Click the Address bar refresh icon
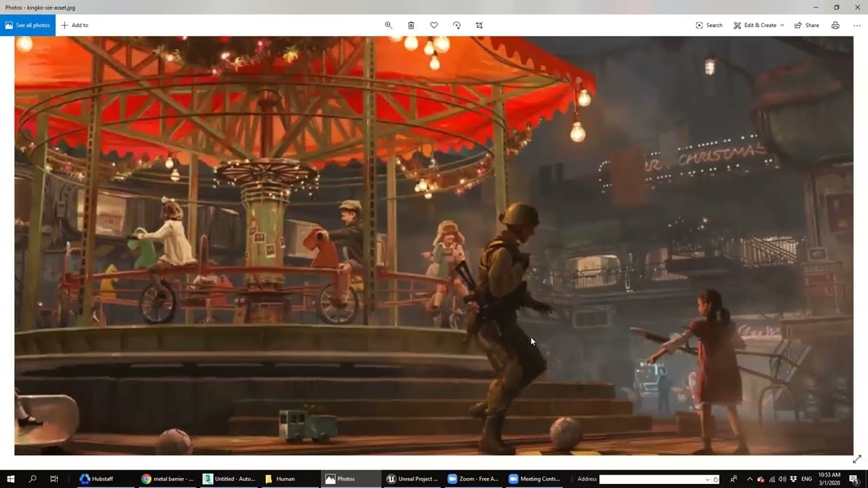The width and height of the screenshot is (868, 488). [x=715, y=479]
